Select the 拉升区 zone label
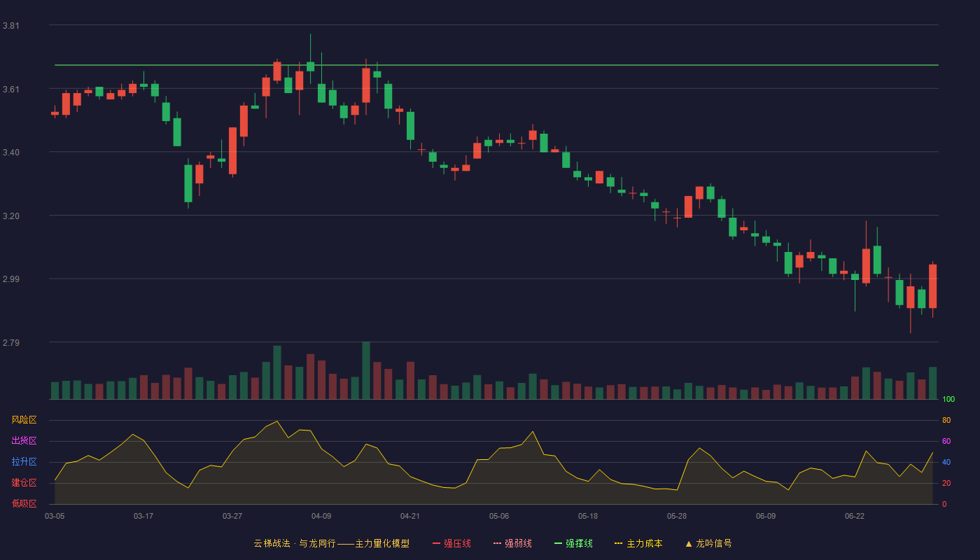The height and width of the screenshot is (560, 980). point(24,462)
